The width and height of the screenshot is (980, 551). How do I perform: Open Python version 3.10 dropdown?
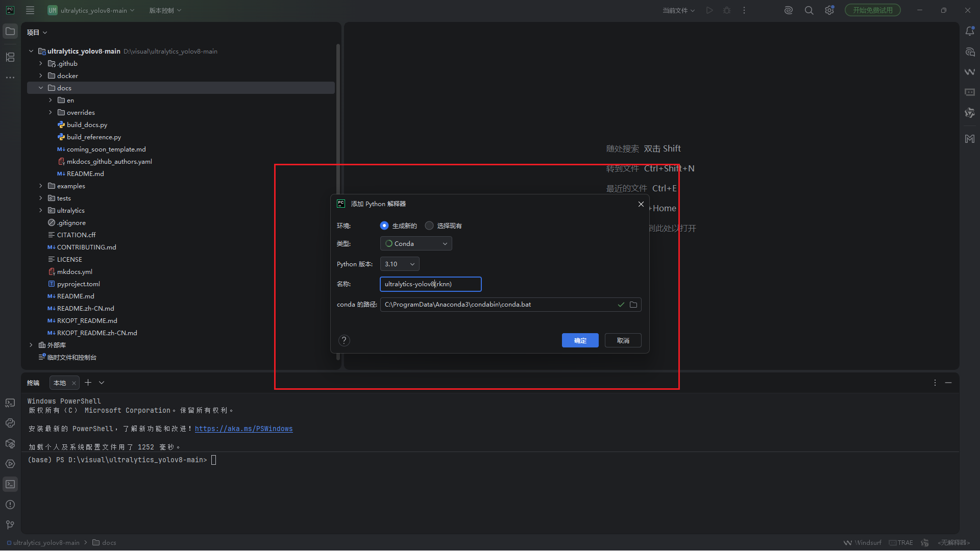tap(400, 264)
